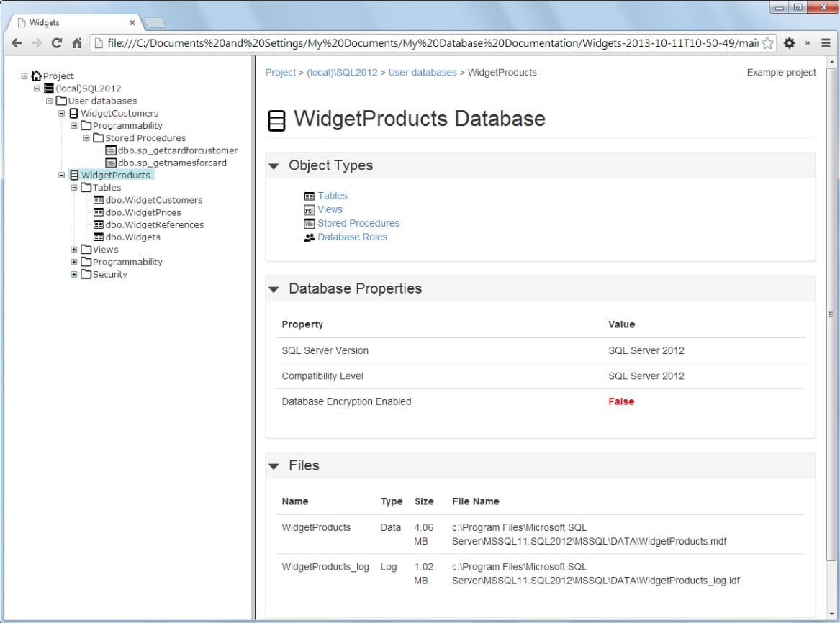840x623 pixels.
Task: Click the browser forward arrow
Action: [x=37, y=43]
